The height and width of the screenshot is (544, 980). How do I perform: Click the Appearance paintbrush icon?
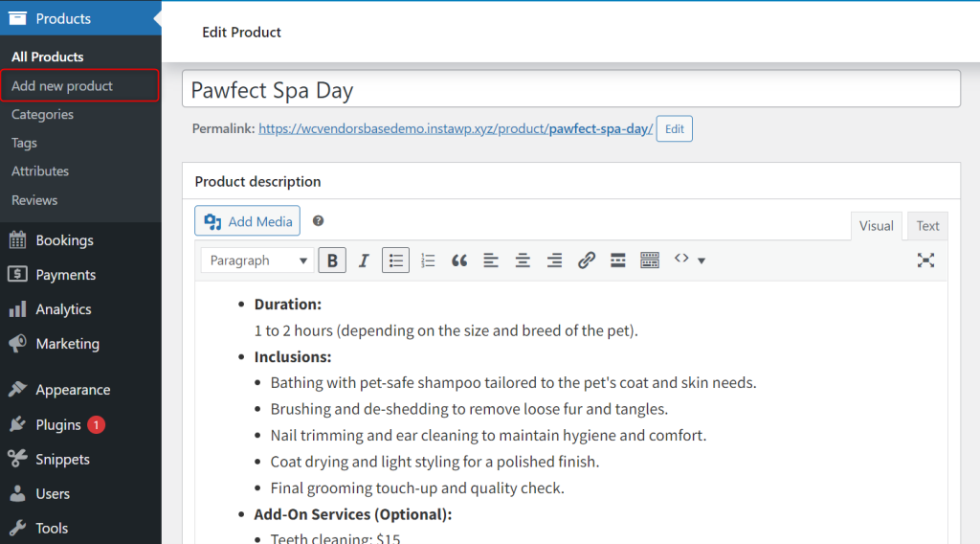(17, 389)
